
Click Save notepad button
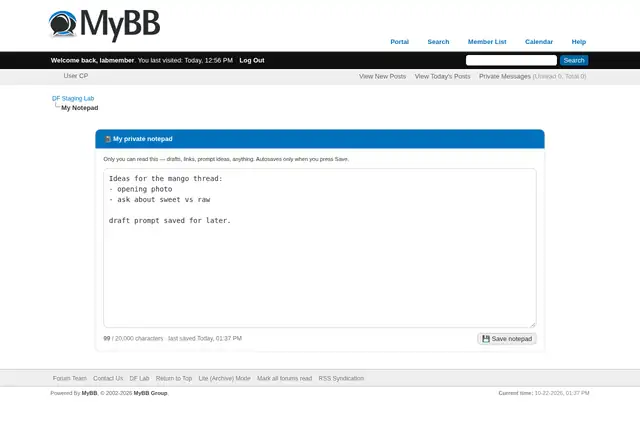507,339
